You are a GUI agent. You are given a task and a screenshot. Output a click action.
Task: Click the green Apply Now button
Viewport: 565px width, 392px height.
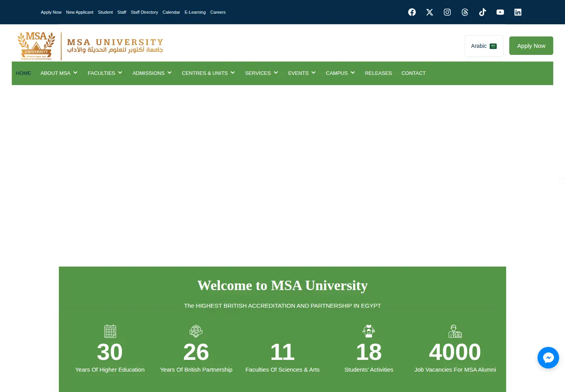coord(531,46)
